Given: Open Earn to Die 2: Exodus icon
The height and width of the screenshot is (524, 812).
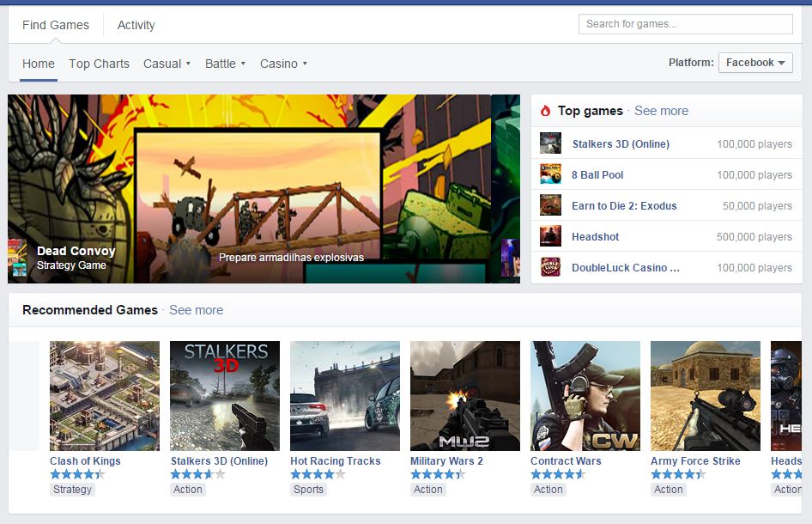Looking at the screenshot, I should pyautogui.click(x=550, y=206).
